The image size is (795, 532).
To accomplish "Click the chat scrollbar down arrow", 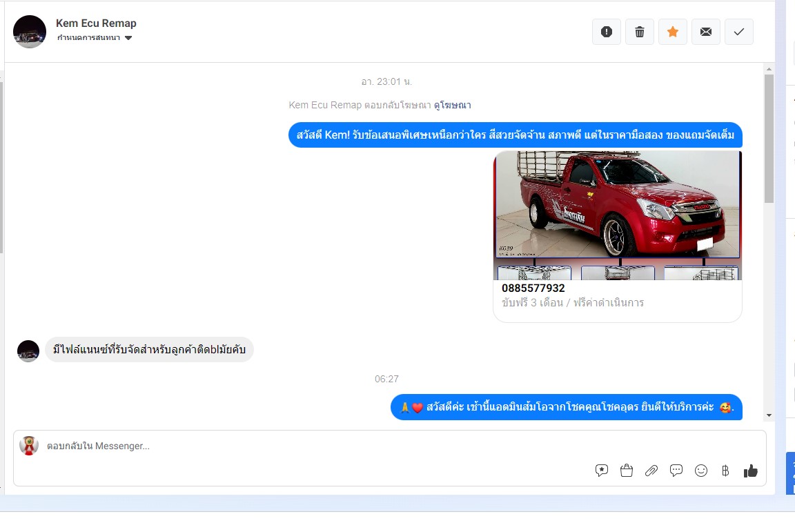I will (769, 415).
